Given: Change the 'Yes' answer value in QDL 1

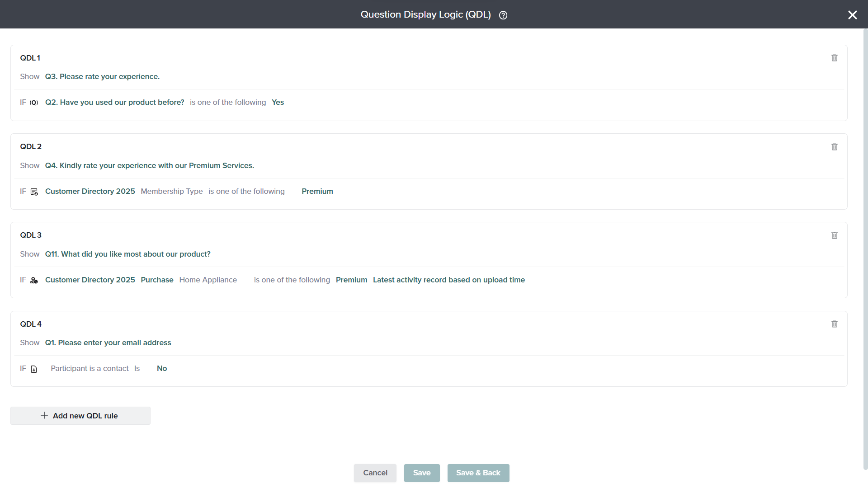Looking at the screenshot, I should click(x=278, y=102).
